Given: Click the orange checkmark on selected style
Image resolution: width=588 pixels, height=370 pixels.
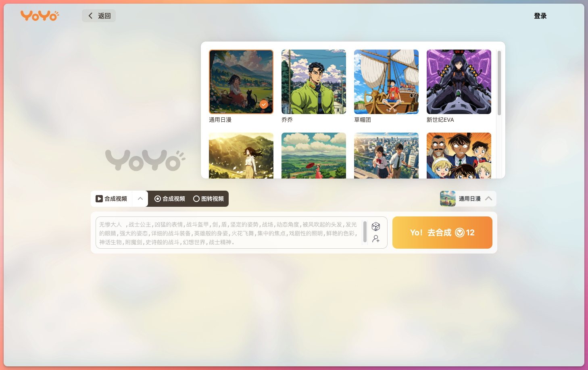Looking at the screenshot, I should tap(264, 104).
